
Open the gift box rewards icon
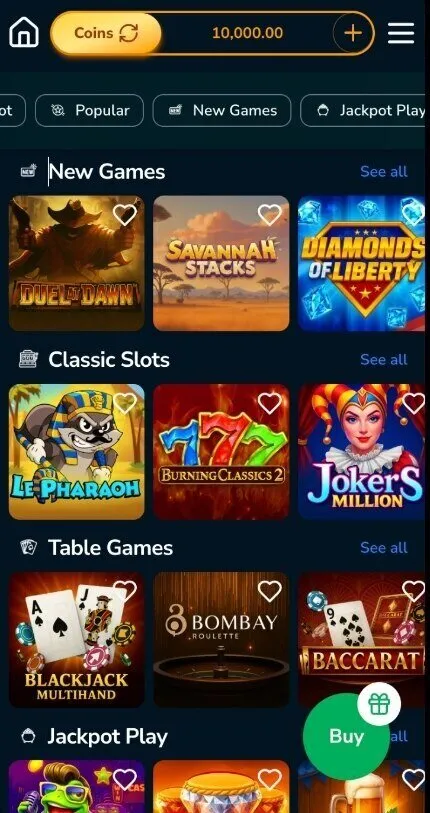point(379,704)
